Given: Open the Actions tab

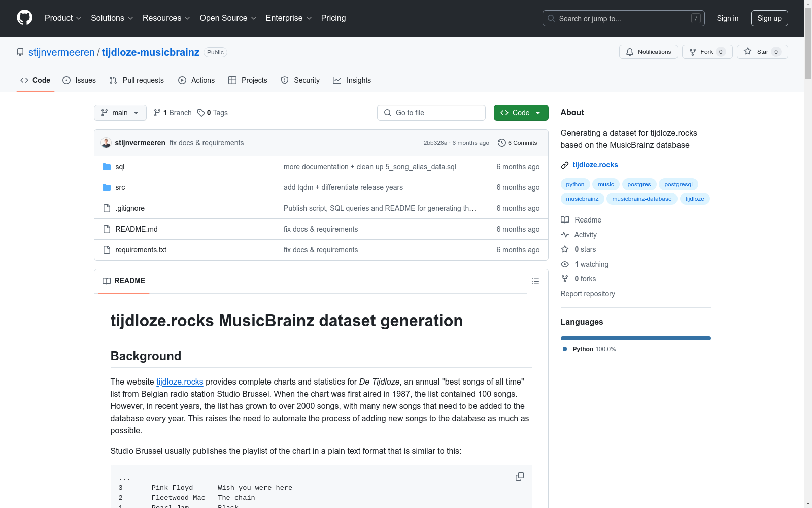Looking at the screenshot, I should (x=196, y=80).
